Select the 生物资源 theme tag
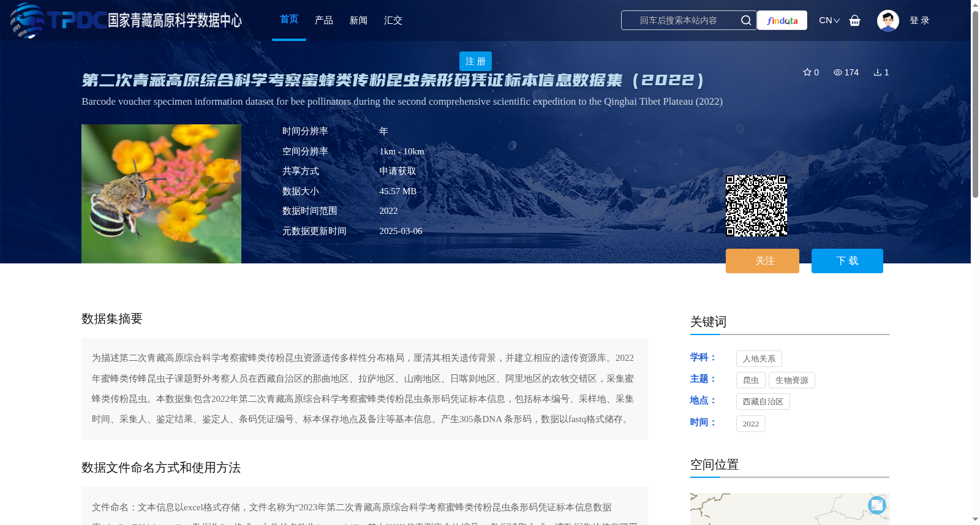 pos(792,380)
